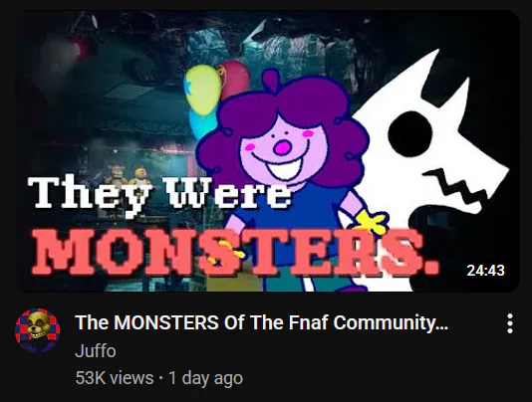This screenshot has width=532, height=402.
Task: Click the 53K views text
Action: pos(115,378)
